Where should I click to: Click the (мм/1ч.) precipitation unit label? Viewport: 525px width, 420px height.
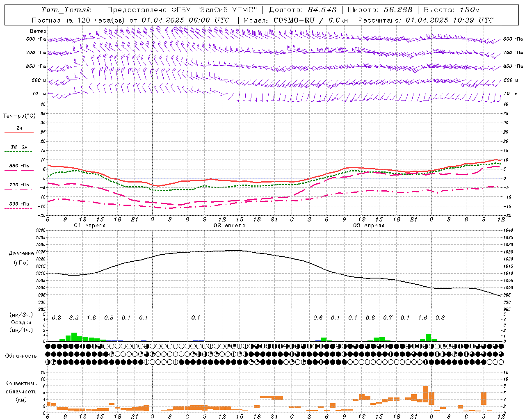point(21,330)
